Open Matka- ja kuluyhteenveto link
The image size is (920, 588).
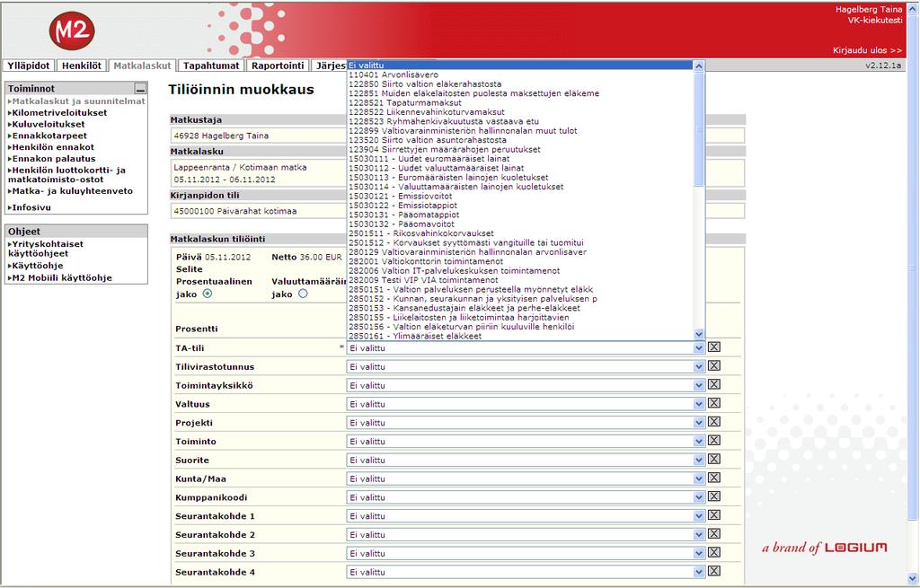[x=72, y=191]
